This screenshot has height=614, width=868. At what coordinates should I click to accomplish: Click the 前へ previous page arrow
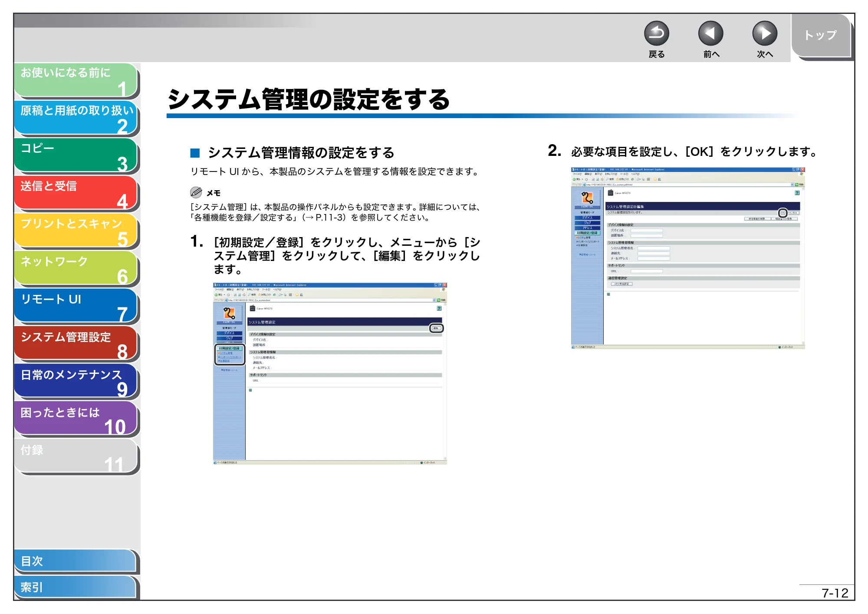710,33
